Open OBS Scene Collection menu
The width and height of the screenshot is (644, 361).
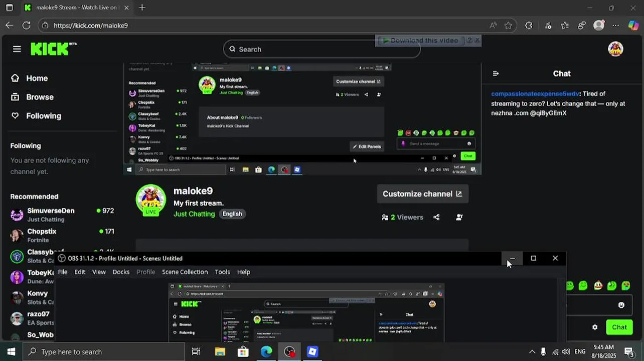tap(185, 272)
